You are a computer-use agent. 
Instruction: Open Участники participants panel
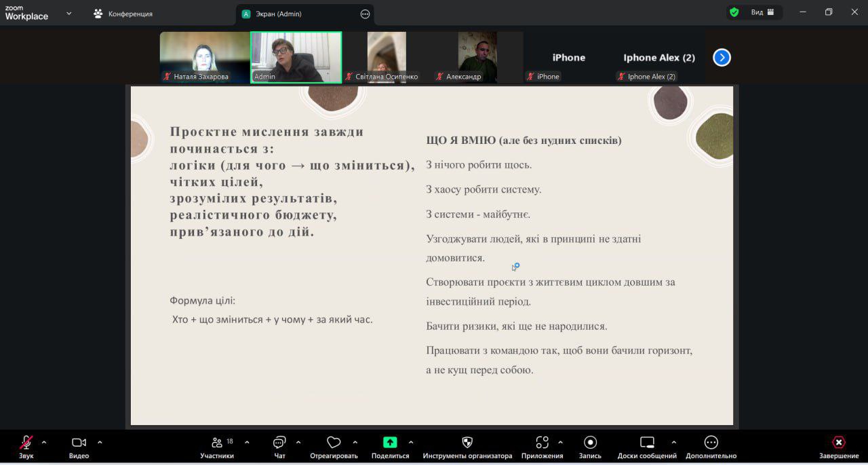(x=217, y=443)
